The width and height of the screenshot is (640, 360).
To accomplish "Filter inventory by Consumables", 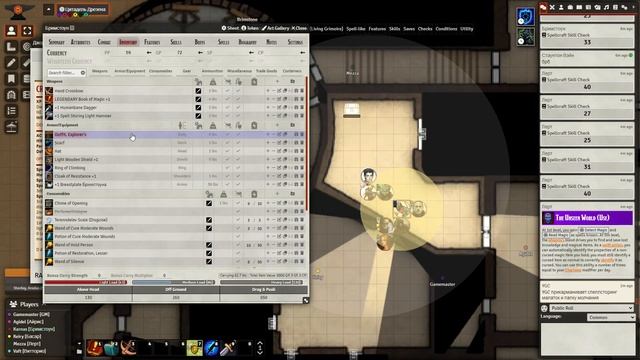I will pyautogui.click(x=160, y=71).
